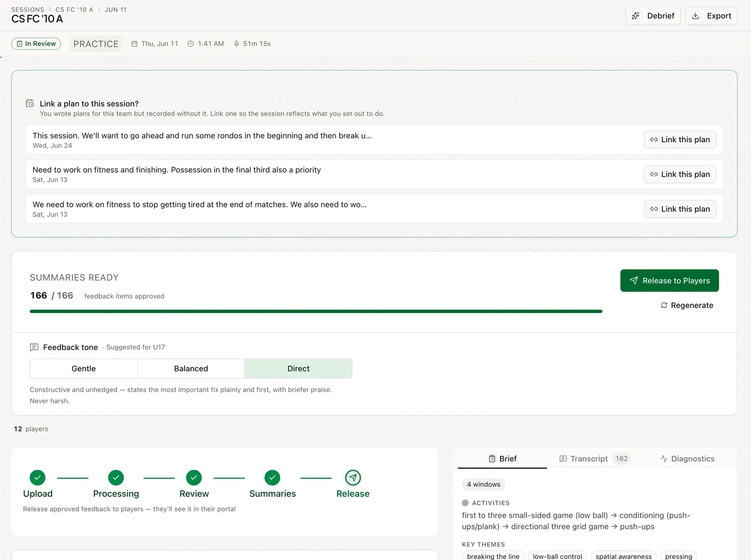Click the clock icon beside 1:41 AM
The width and height of the screenshot is (751, 560).
[191, 44]
